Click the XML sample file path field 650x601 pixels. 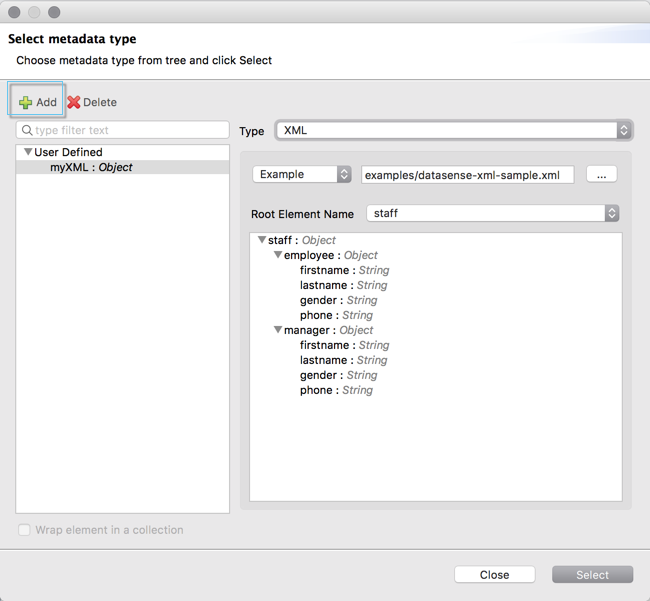tap(467, 174)
